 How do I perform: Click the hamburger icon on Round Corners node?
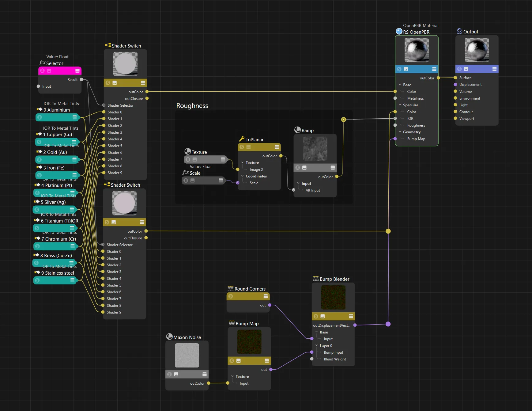(266, 296)
